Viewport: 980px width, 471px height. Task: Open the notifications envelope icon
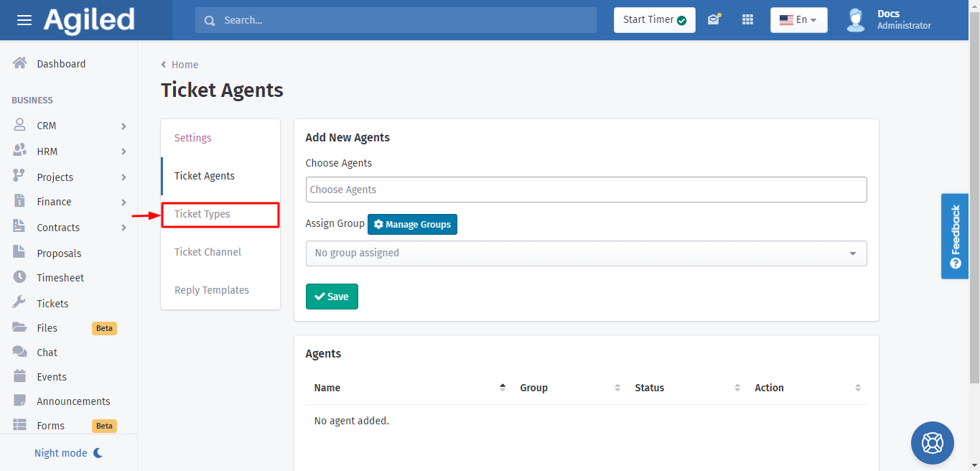[x=713, y=20]
